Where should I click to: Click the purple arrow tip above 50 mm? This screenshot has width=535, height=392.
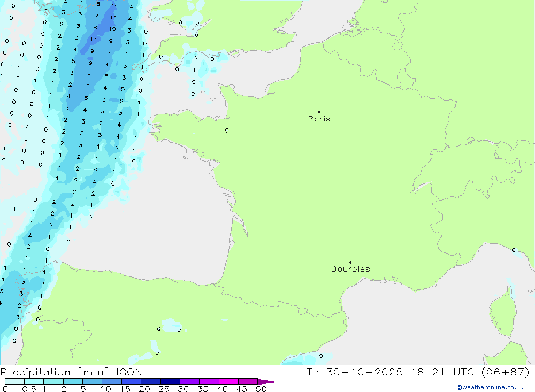[x=267, y=381]
